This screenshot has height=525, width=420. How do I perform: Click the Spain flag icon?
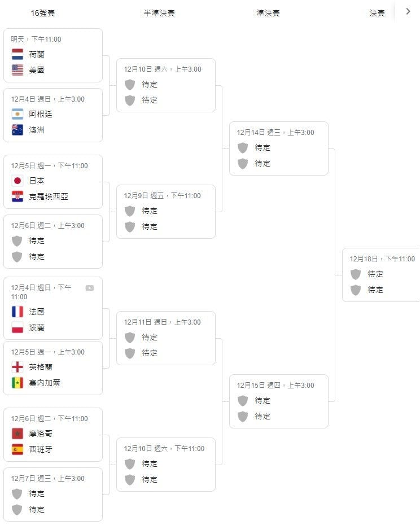(17, 449)
